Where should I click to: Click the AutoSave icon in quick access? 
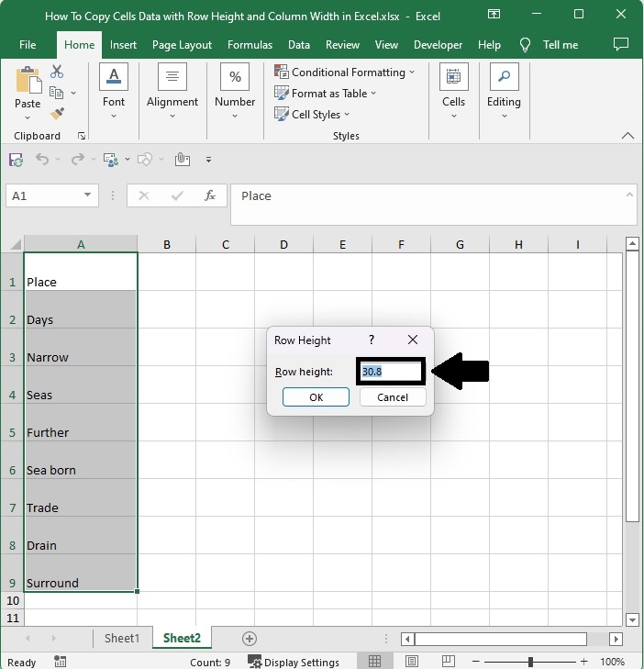[x=17, y=160]
